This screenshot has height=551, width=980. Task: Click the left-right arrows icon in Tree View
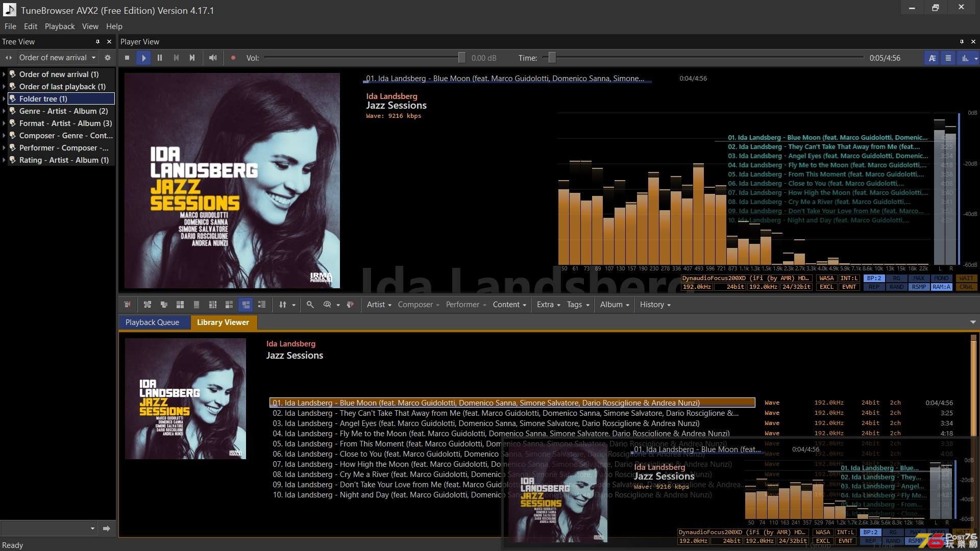point(9,58)
